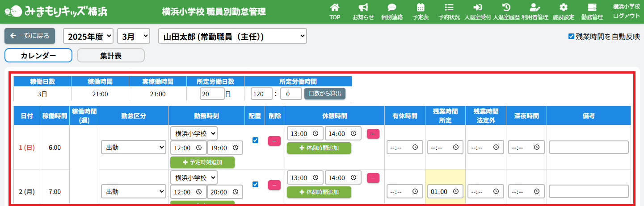The width and height of the screenshot is (644, 206).
Task: Click the 一覧に戻る back button
Action: tap(29, 36)
